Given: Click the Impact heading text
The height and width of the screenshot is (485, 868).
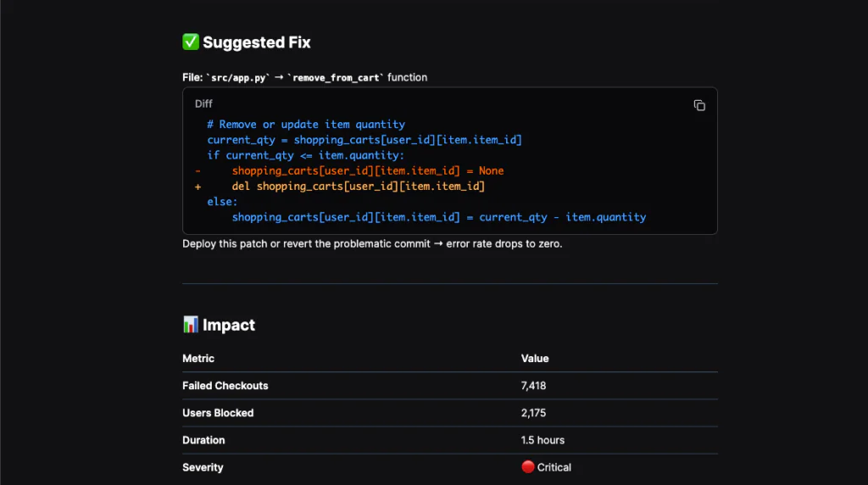Looking at the screenshot, I should pos(229,325).
